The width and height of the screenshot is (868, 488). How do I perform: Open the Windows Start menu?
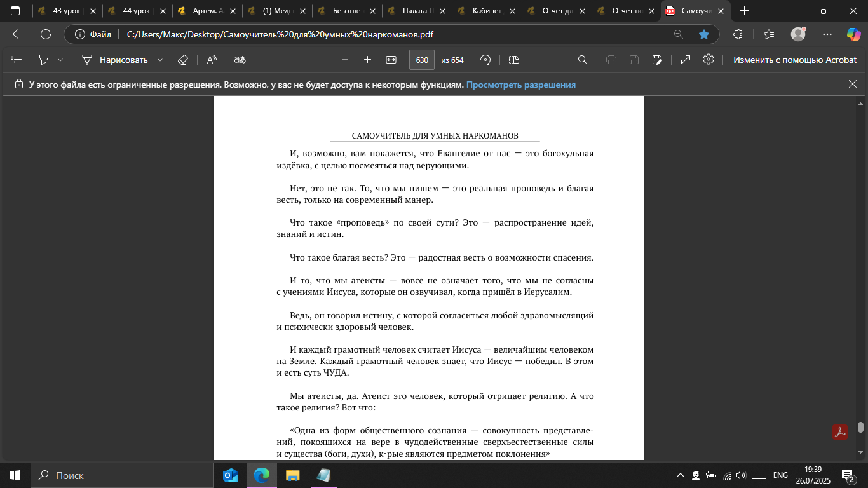[x=15, y=475]
